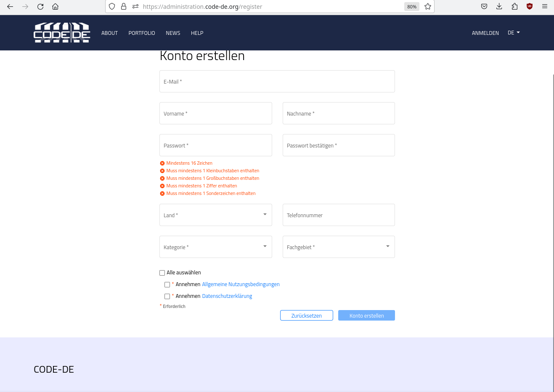
Task: Click the uBlock Origin shield icon
Action: pos(530,6)
